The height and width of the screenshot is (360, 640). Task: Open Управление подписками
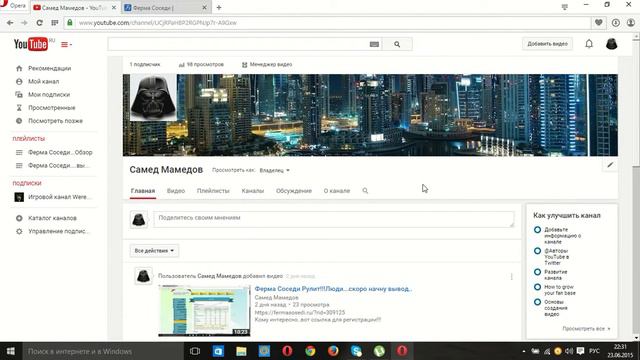click(58, 231)
